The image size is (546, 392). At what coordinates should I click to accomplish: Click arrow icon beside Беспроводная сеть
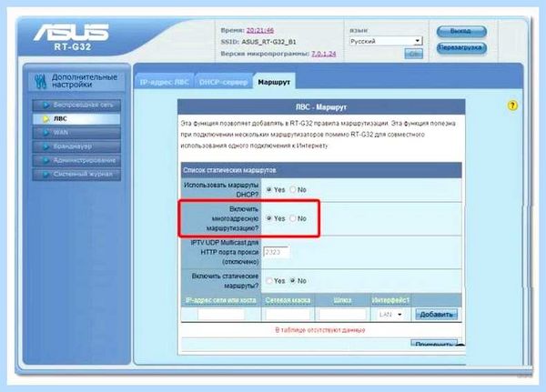(45, 105)
